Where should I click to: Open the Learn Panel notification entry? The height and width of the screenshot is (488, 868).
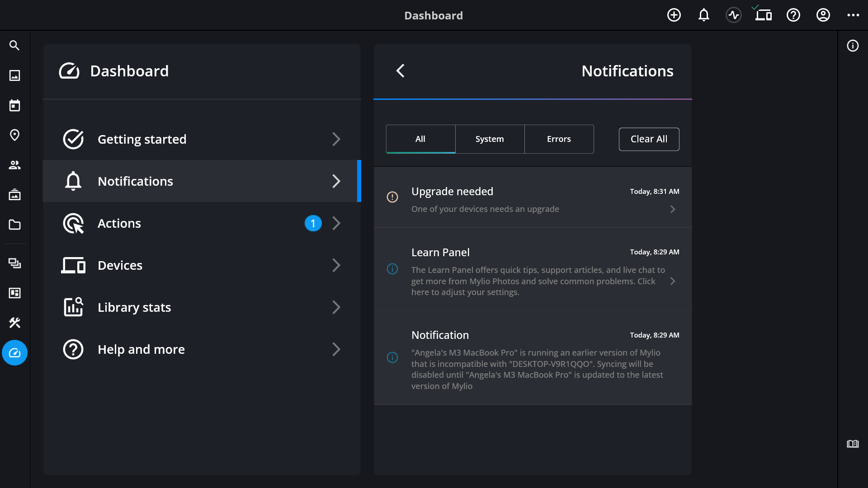[533, 271]
